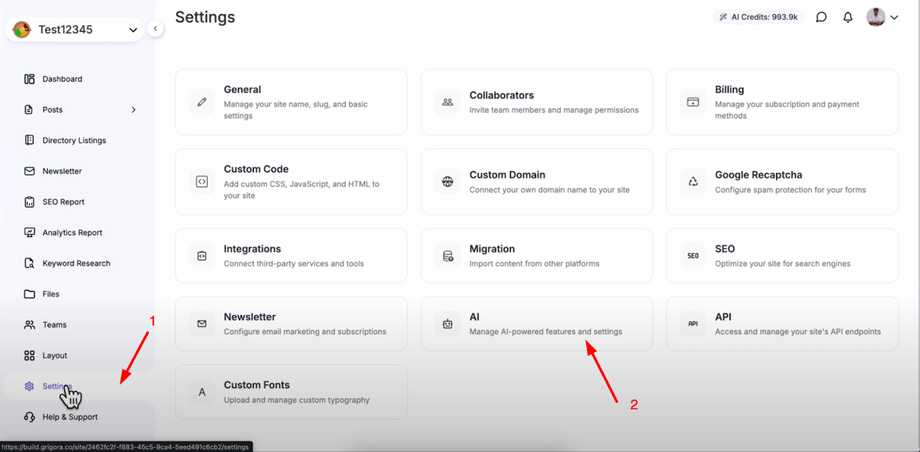
Task: Click the Custom Code brackets icon
Action: click(202, 182)
